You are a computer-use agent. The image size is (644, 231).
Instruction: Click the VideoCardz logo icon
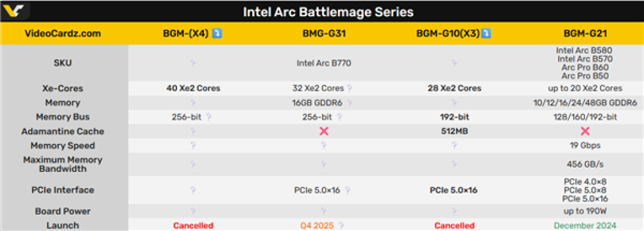(14, 11)
